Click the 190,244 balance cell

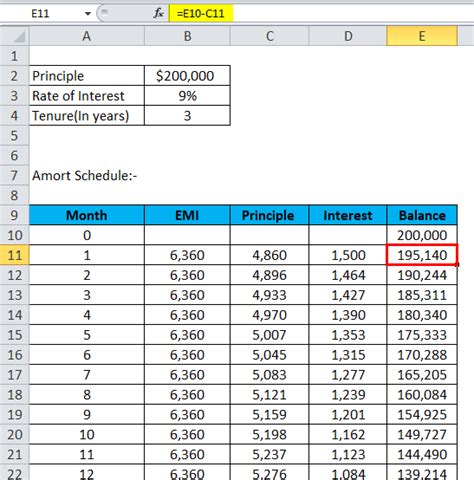pyautogui.click(x=422, y=275)
